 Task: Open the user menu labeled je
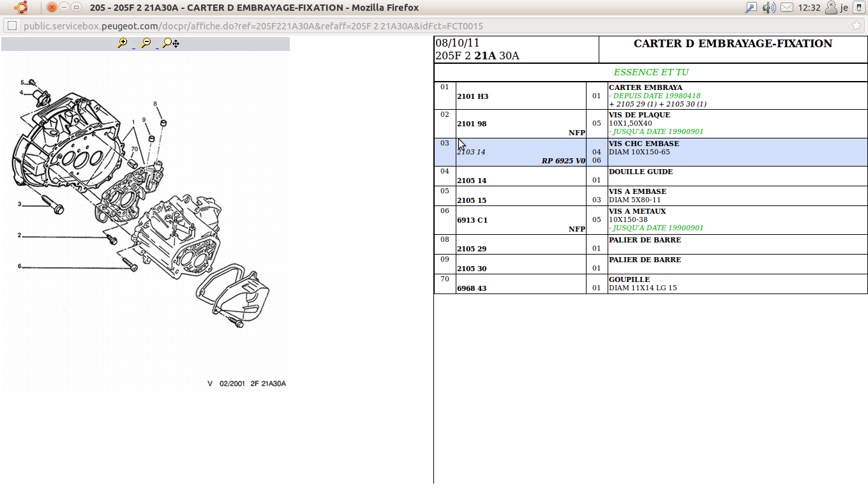click(x=836, y=8)
